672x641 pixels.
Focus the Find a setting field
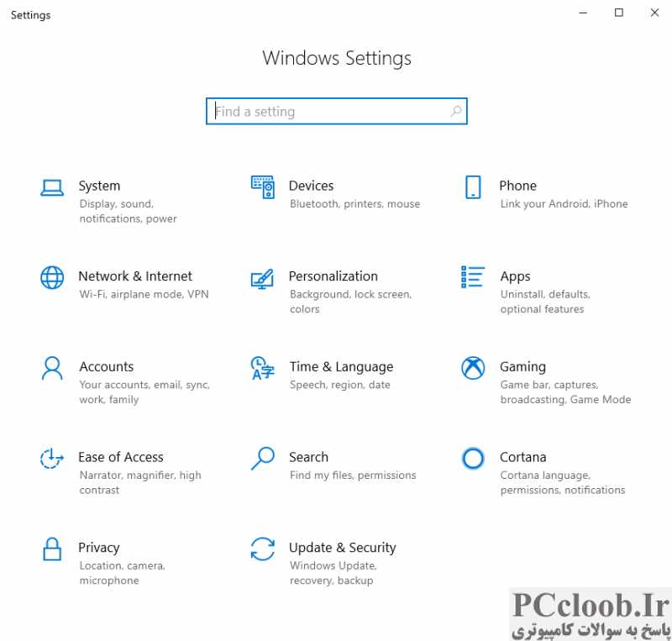point(337,112)
